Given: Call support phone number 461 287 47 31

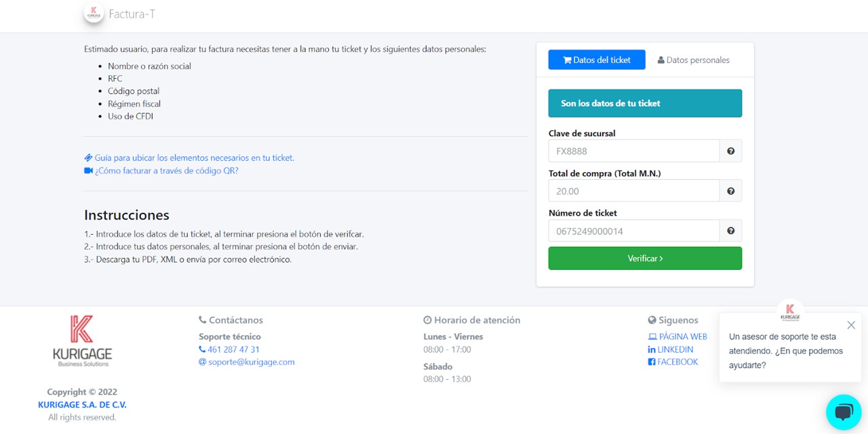Looking at the screenshot, I should pyautogui.click(x=233, y=350).
